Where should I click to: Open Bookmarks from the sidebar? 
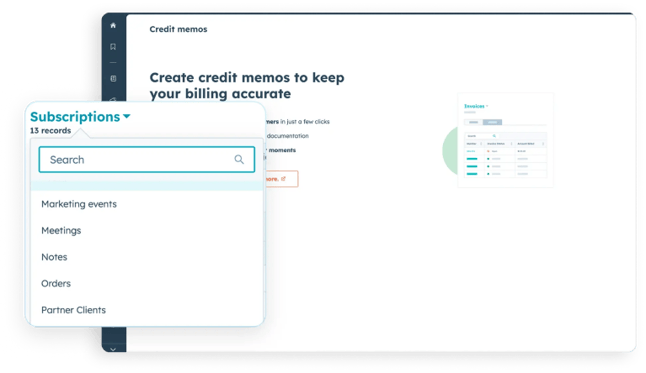tap(113, 47)
